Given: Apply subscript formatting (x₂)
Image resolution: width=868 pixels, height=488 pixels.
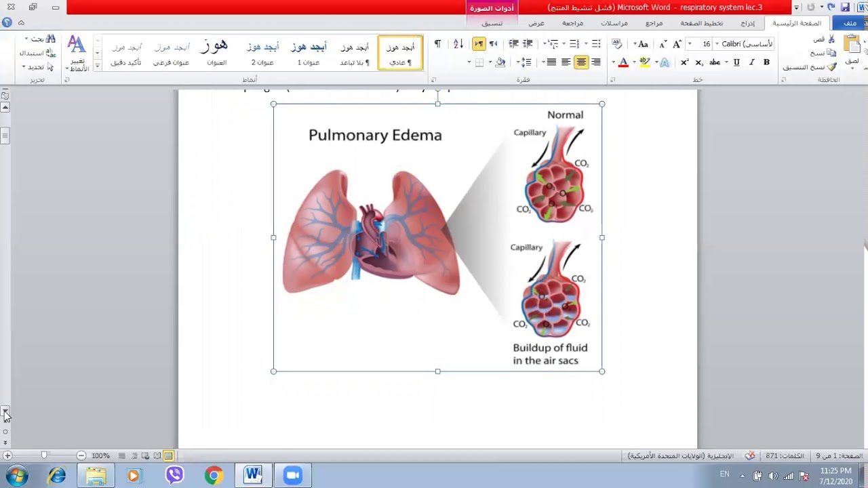Looking at the screenshot, I should [699, 62].
